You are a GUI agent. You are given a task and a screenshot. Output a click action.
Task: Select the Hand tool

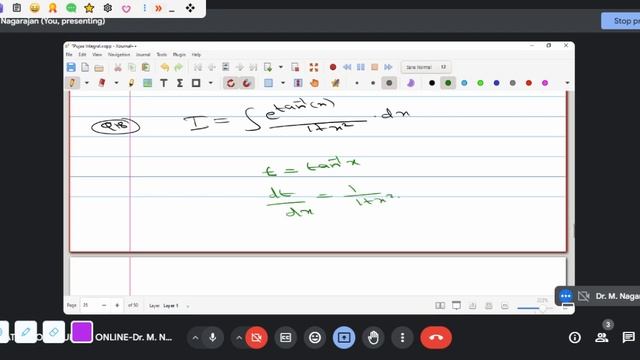(x=314, y=83)
